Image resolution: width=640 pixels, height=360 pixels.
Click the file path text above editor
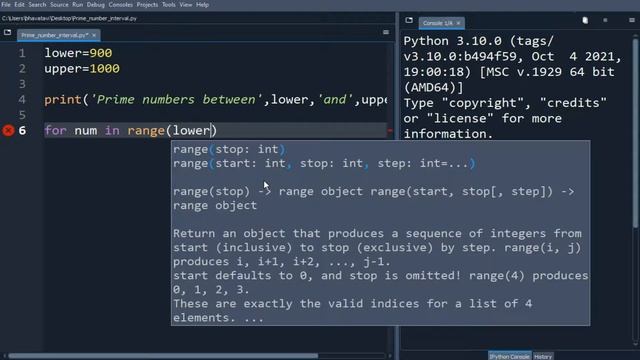(x=69, y=18)
